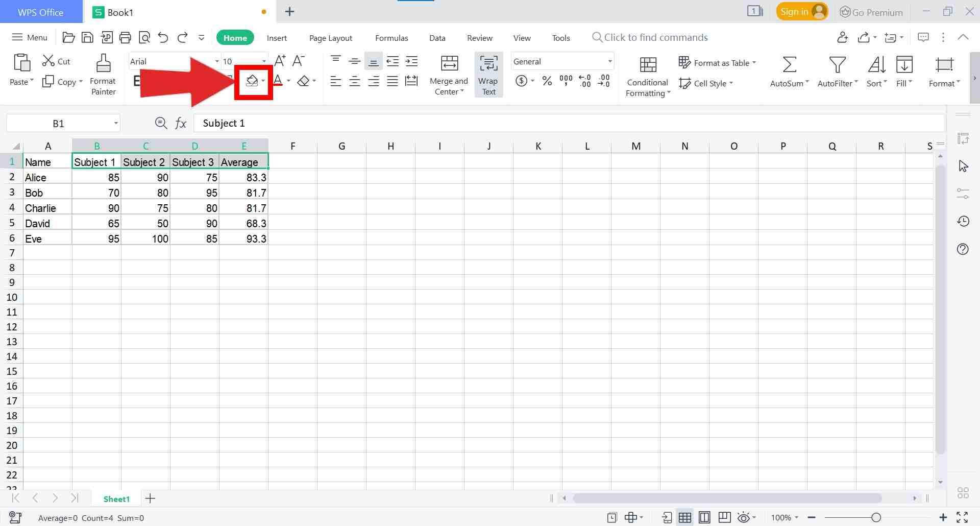Viewport: 980px width, 526px height.
Task: Toggle Wrap Text for selected cells
Action: pyautogui.click(x=488, y=74)
